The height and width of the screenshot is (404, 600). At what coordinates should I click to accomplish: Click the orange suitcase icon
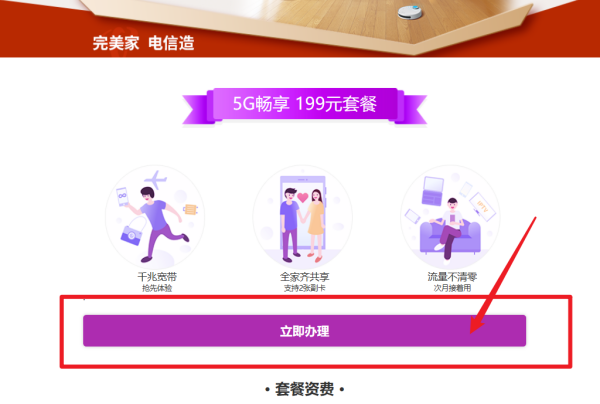tap(190, 209)
